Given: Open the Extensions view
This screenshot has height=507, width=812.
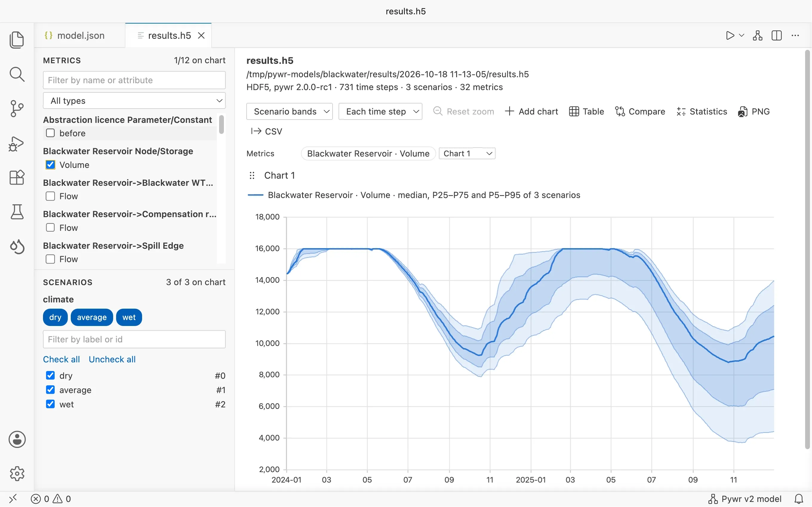Looking at the screenshot, I should click(x=17, y=177).
